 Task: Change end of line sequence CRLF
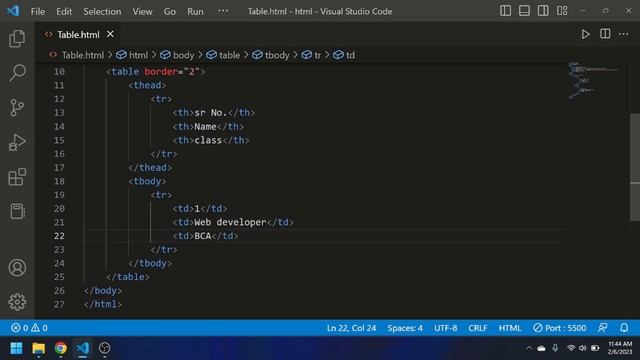(x=478, y=328)
